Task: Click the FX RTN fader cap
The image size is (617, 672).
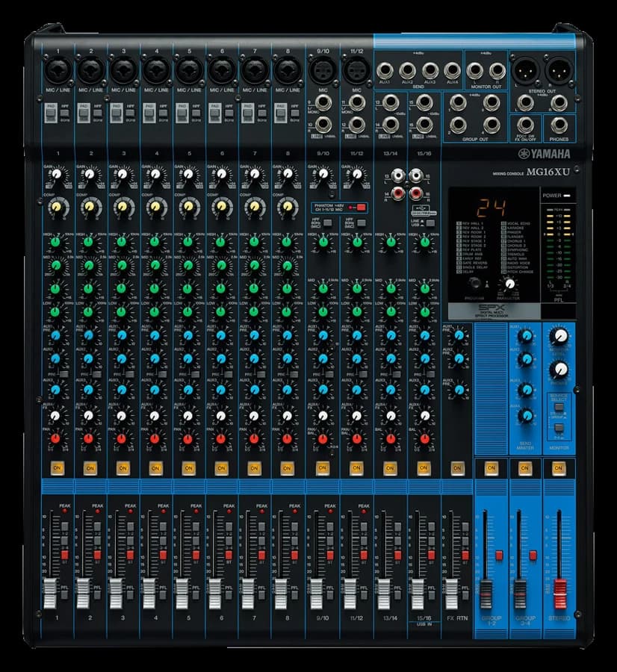Action: [x=451, y=594]
